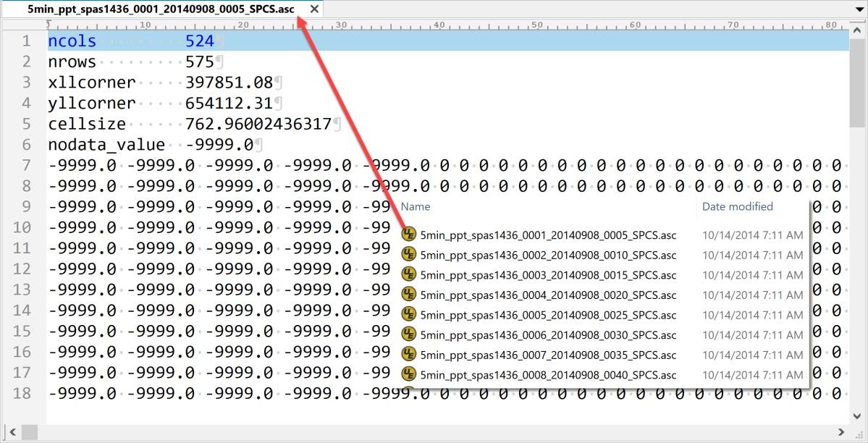Select the icon next to spas1436_0003_20140908_0015
868x443 pixels.
(x=409, y=275)
